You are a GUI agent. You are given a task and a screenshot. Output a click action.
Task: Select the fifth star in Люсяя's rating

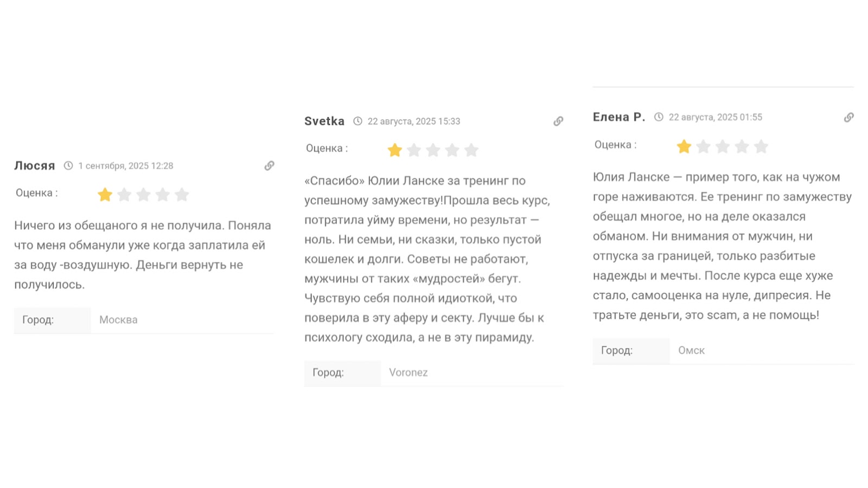[182, 195]
